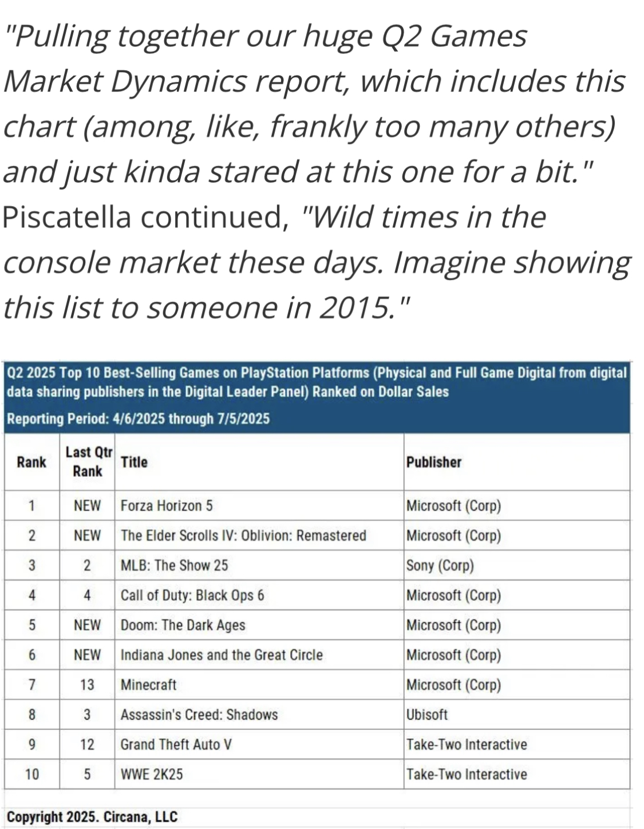644x829 pixels.
Task: Click the Ubisoft publisher cell
Action: tap(517, 714)
